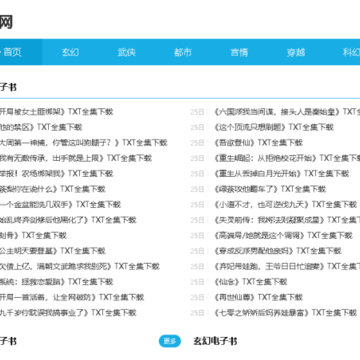Screen dimensions: 360x360
Task: Open 重生从丢掉白月光开始 link
Action: pyautogui.click(x=282, y=173)
